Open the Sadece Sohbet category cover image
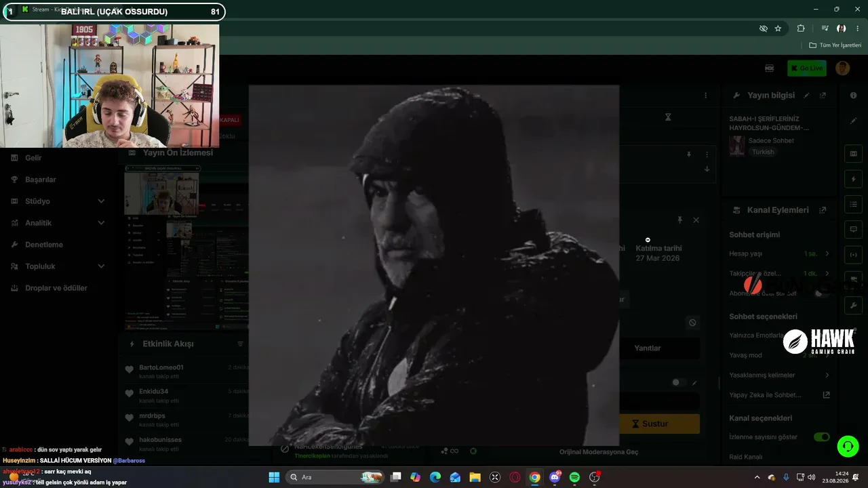868x488 pixels. click(x=736, y=146)
